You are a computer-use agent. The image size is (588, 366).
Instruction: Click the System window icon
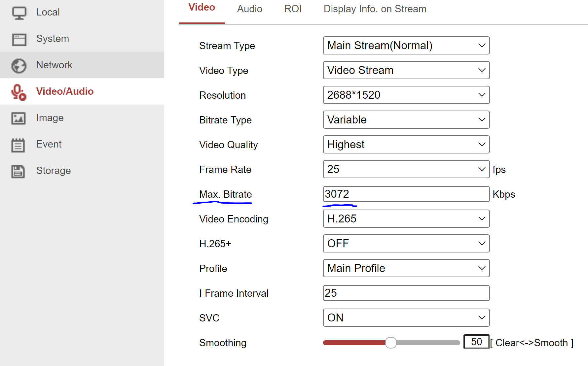[19, 39]
